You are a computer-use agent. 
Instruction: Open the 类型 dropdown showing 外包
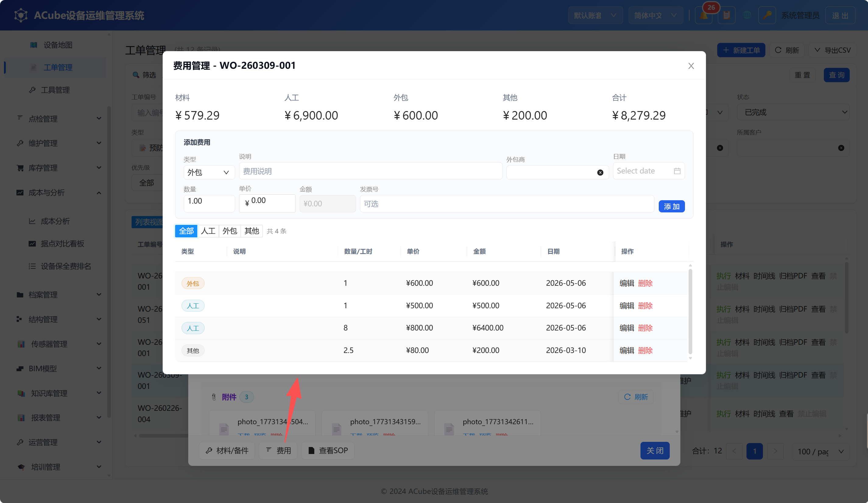pyautogui.click(x=209, y=172)
